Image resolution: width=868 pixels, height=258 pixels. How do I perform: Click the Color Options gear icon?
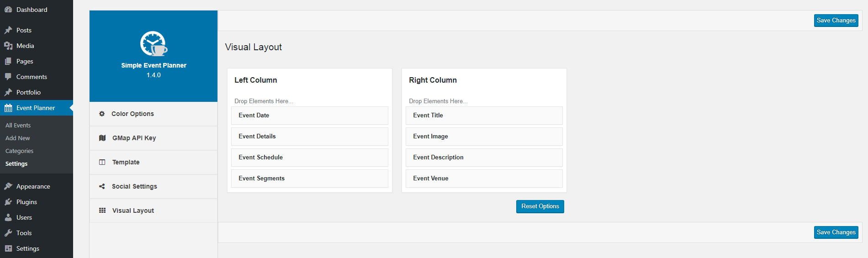[x=102, y=114]
